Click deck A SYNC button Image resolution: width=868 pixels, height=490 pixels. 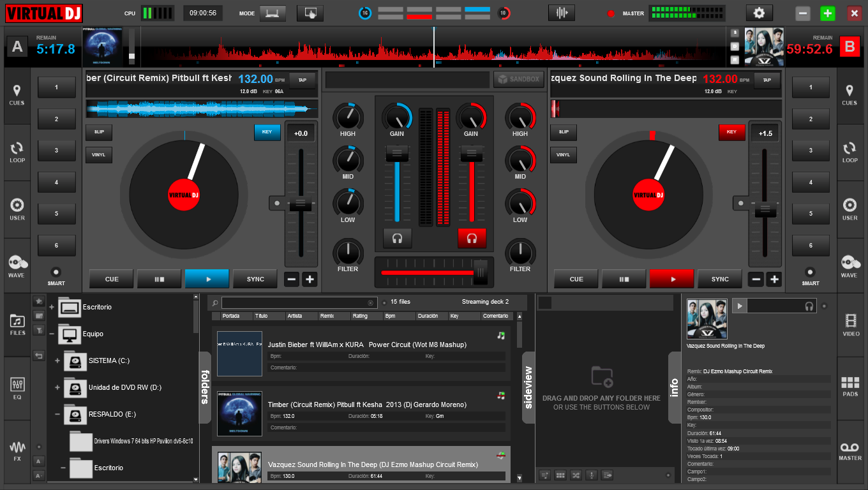click(255, 279)
